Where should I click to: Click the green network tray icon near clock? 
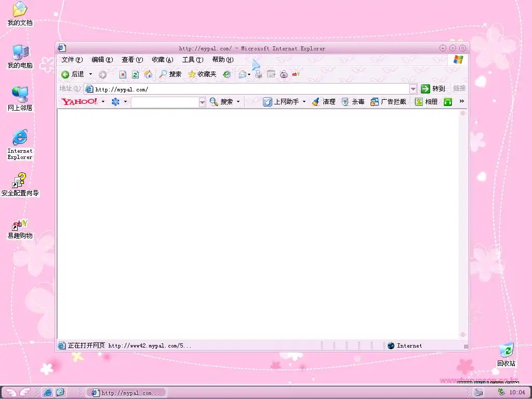501,392
